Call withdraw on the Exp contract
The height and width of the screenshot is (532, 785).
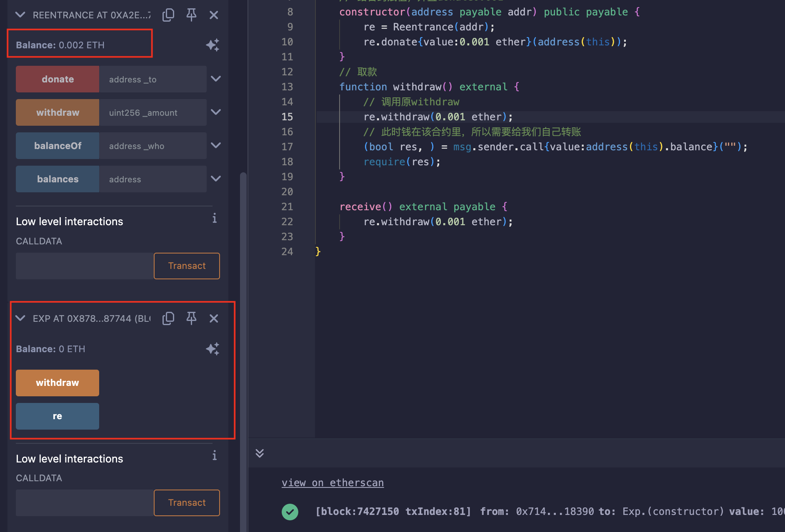(x=57, y=383)
